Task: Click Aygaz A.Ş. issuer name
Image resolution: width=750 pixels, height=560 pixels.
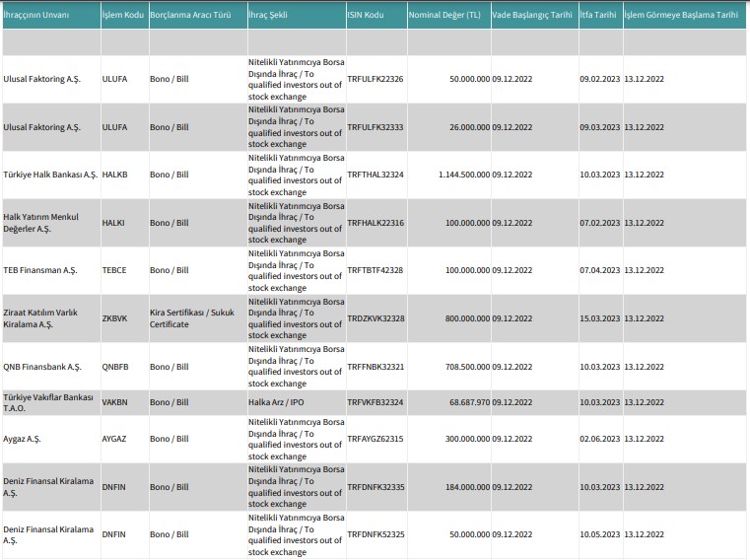Action: click(22, 439)
